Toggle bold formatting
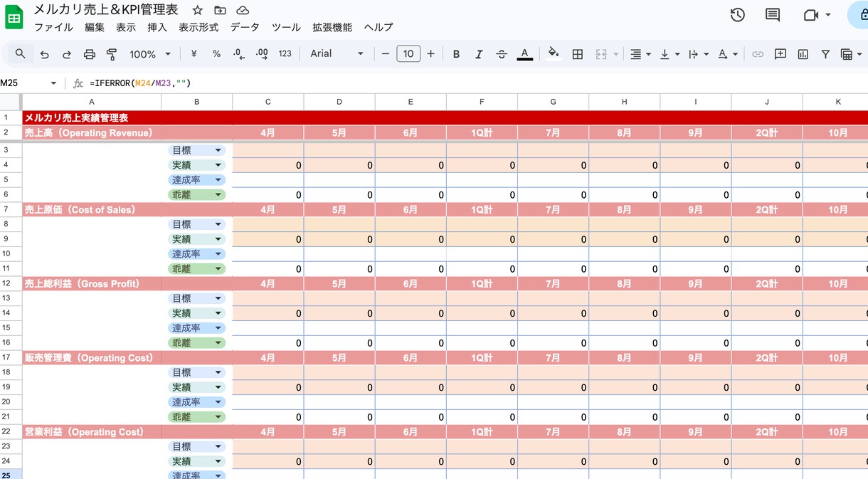Screen dimensions: 868x479 tap(456, 54)
